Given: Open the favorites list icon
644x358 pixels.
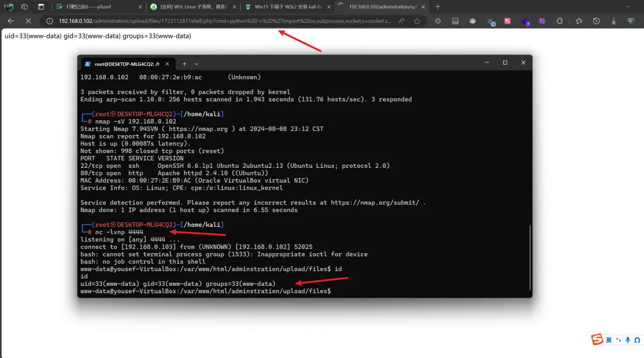Looking at the screenshot, I should (579, 21).
